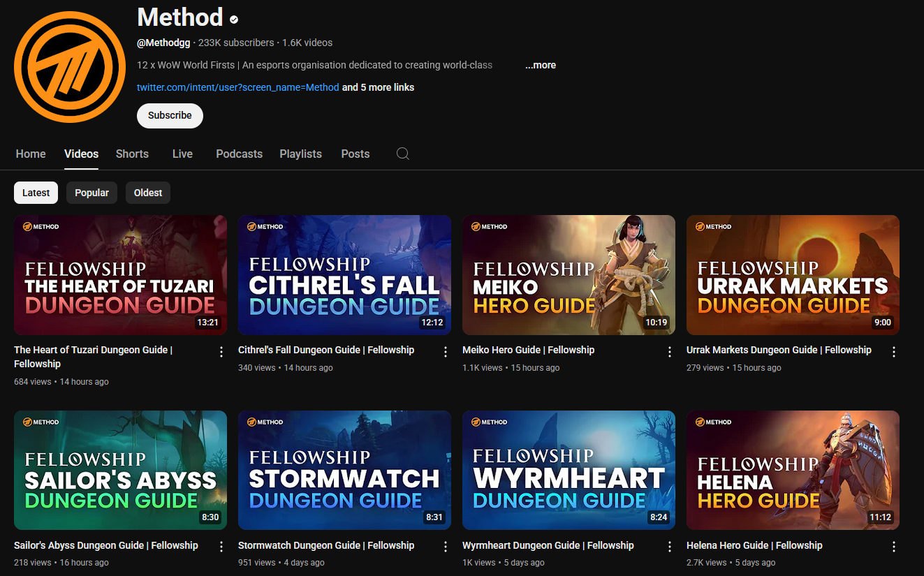Play the Stormwatch thumbnail
This screenshot has height=576, width=924.
[x=344, y=471]
